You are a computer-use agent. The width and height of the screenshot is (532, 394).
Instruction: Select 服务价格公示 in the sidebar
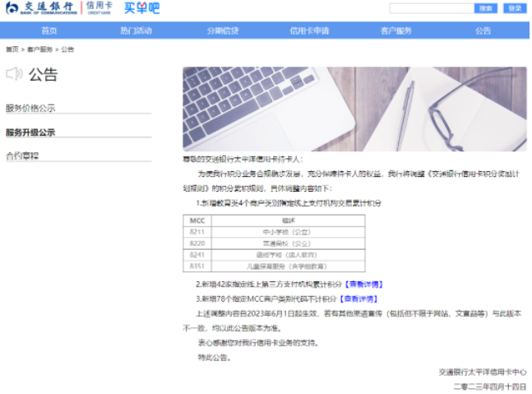[x=31, y=108]
